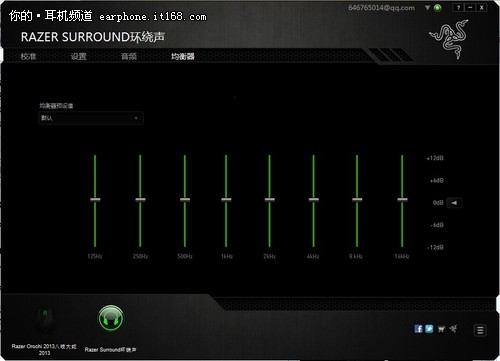Click the -6dB scale label

(437, 225)
